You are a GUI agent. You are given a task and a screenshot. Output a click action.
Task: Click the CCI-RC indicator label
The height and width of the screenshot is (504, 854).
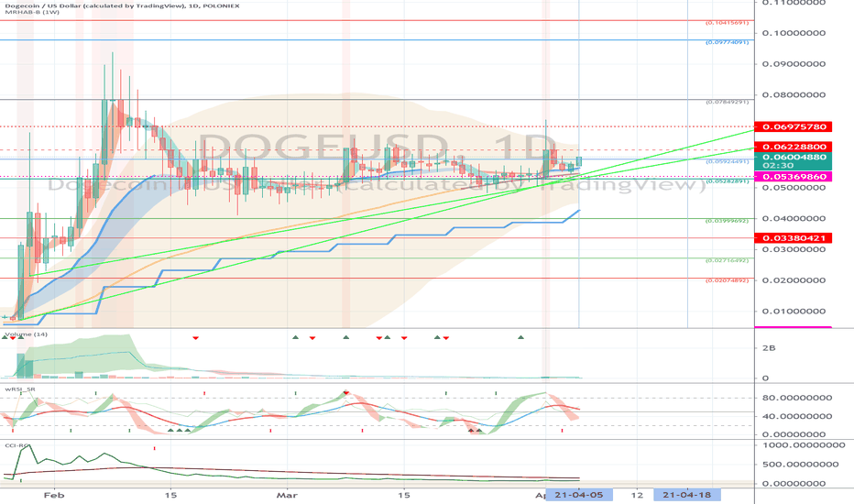pos(16,445)
